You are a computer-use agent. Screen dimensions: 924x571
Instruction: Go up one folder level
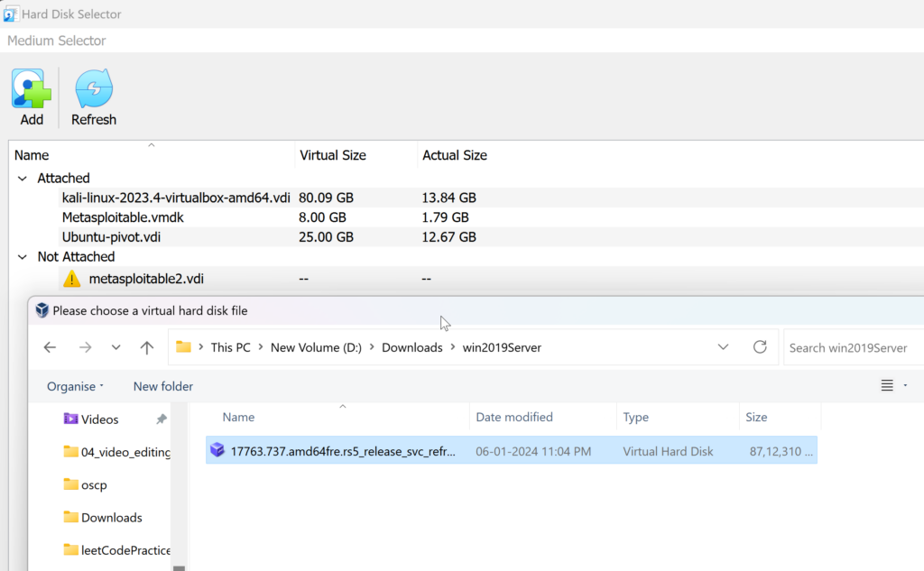click(147, 347)
